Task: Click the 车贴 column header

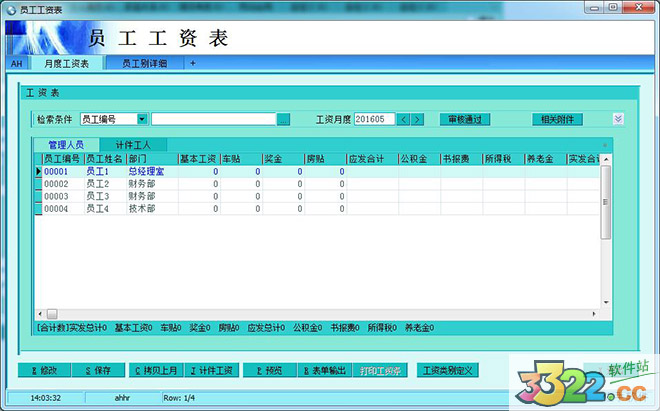Action: [x=242, y=159]
